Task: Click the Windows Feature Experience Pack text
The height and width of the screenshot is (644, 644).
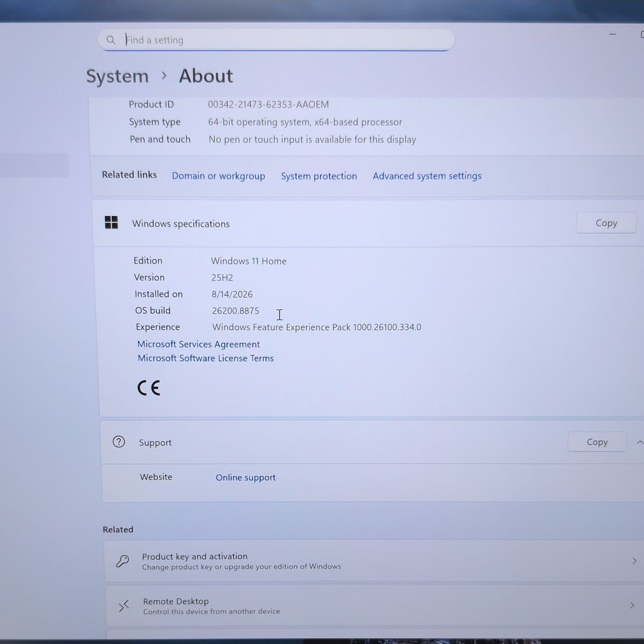Action: (317, 327)
